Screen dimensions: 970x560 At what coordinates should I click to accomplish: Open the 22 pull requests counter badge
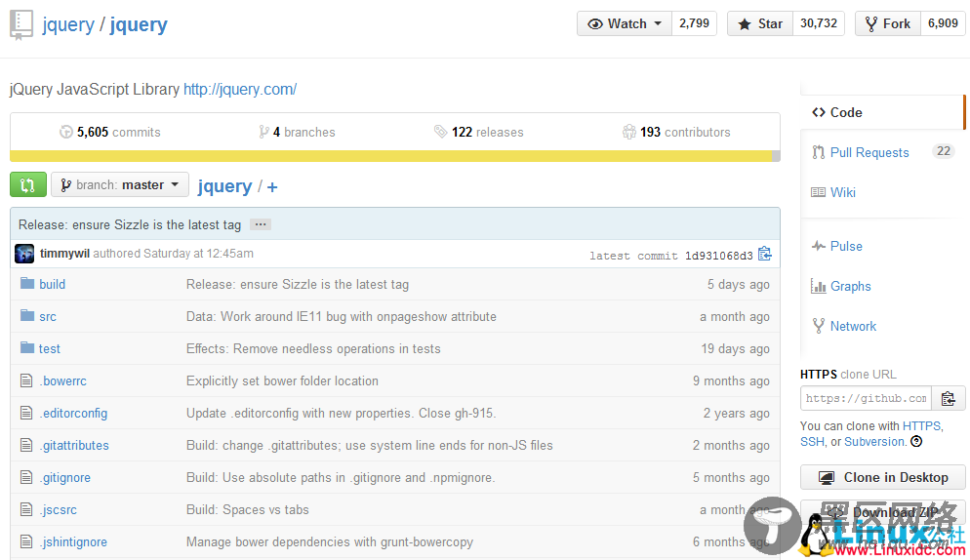(x=943, y=151)
